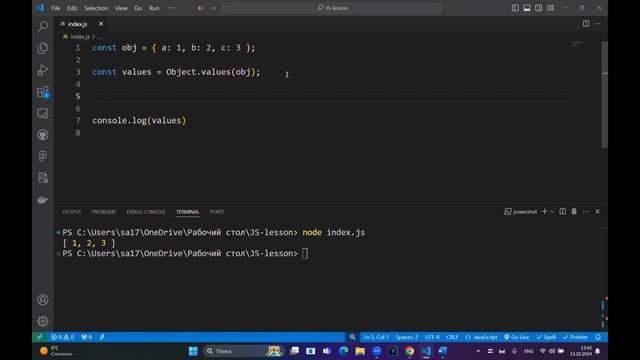Toggle the Spell checker in status bar
Image resolution: width=640 pixels, height=360 pixels.
pos(546,337)
